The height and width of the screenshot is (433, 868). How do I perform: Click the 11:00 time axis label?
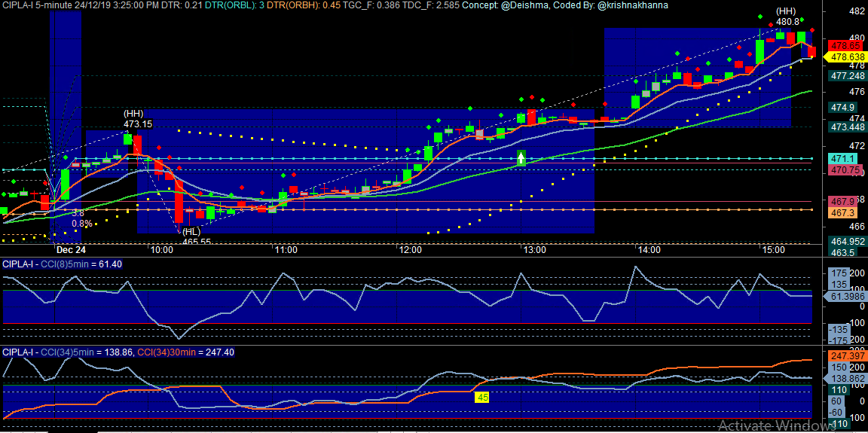pyautogui.click(x=286, y=249)
